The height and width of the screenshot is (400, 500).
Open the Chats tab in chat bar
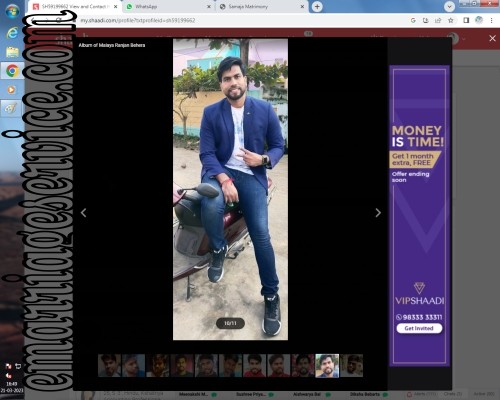tap(453, 395)
